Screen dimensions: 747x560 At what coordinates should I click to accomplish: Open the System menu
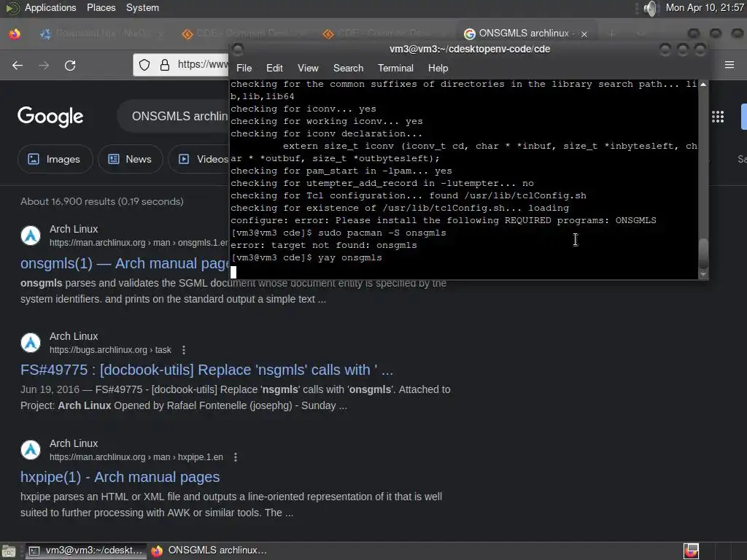coord(142,7)
